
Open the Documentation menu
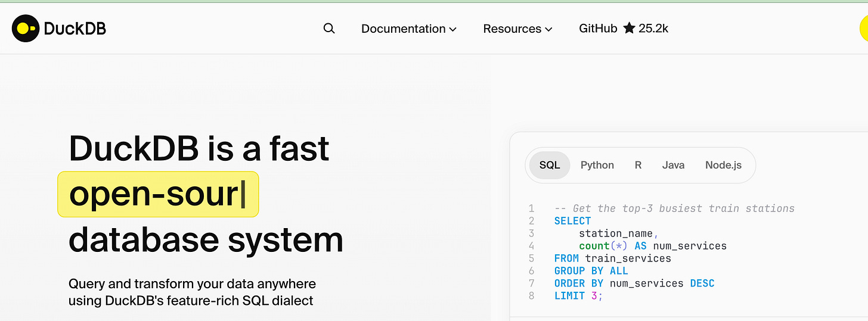(404, 29)
